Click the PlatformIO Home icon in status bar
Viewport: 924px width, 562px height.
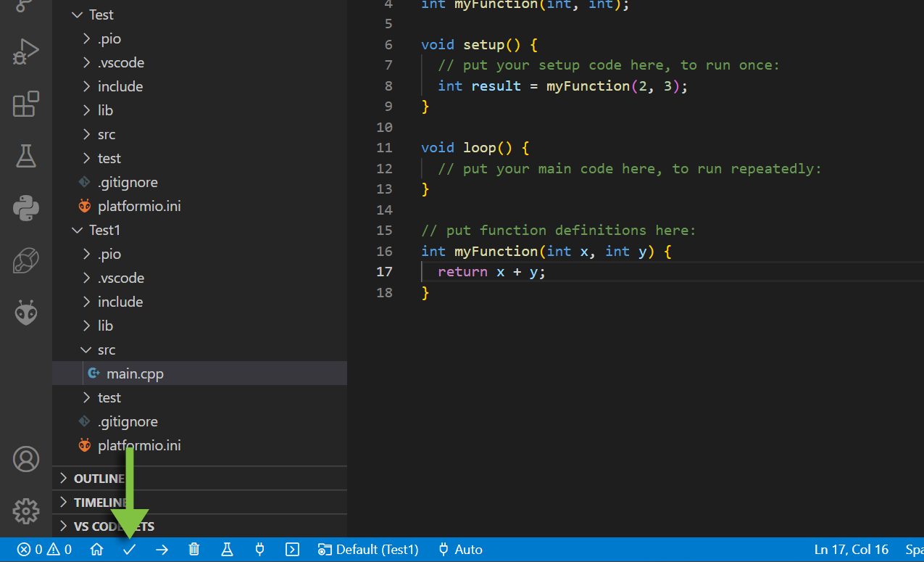pos(96,550)
